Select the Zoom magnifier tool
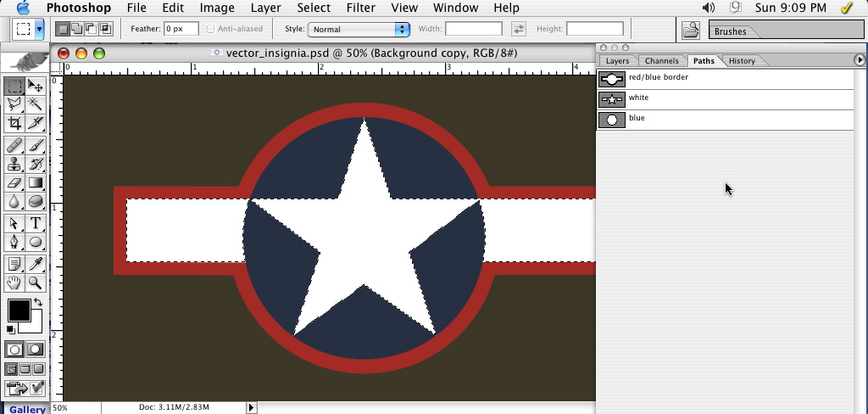868x414 pixels. 36,283
